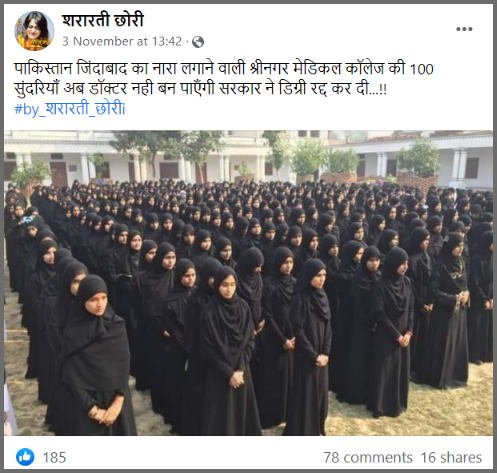Show who reacted via the 185 count
The width and height of the screenshot is (497, 473).
[x=54, y=457]
